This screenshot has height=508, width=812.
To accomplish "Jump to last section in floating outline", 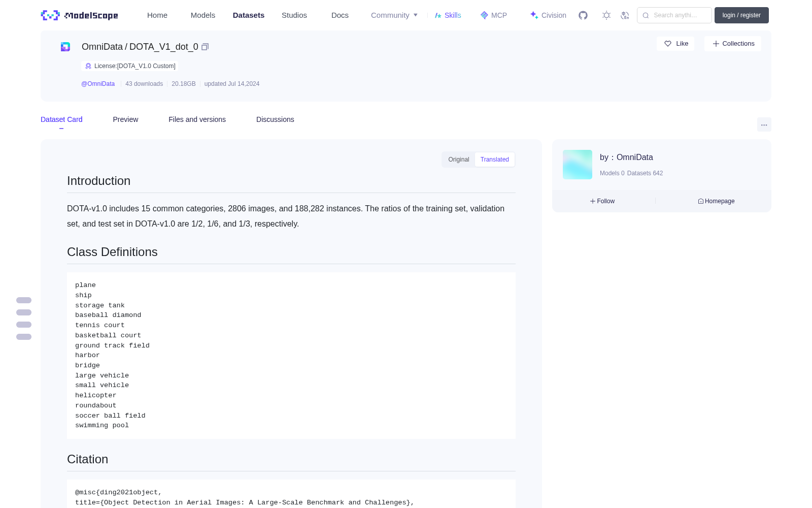I will coord(24,337).
